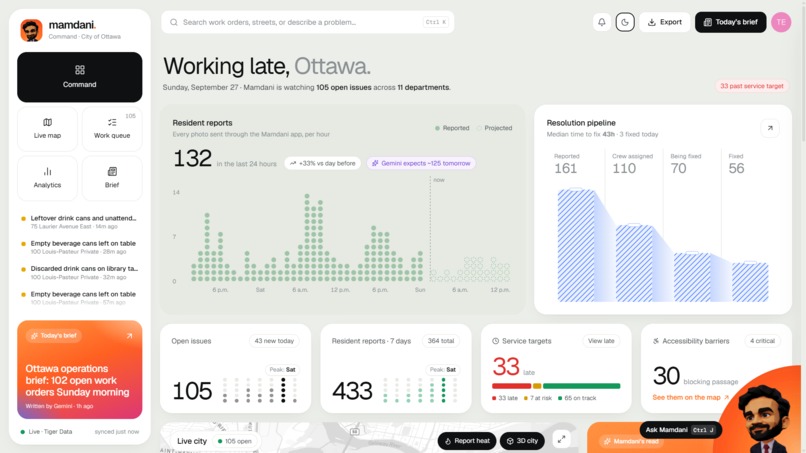
Task: Click the Analytics bar chart icon
Action: 47,171
